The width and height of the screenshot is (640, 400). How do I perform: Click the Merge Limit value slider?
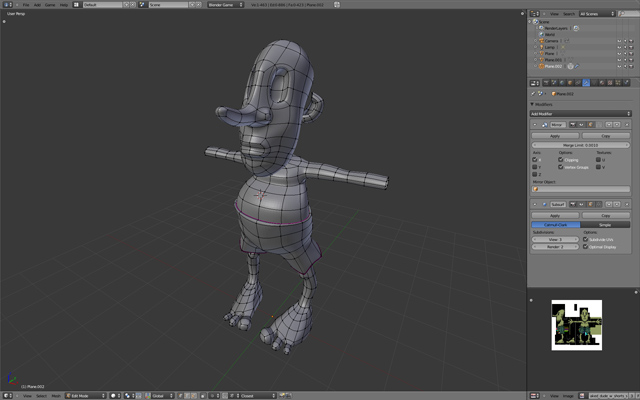tap(580, 144)
